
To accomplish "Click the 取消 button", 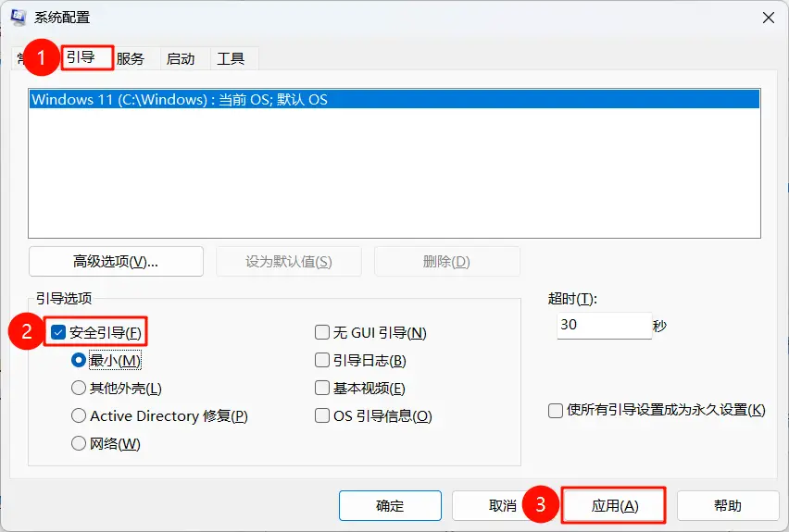I will click(502, 505).
